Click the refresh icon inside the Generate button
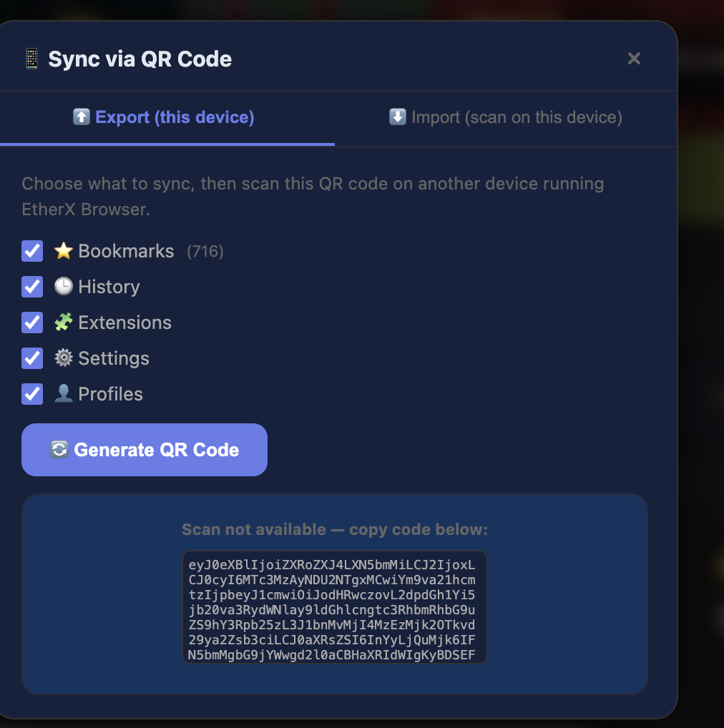 (60, 450)
